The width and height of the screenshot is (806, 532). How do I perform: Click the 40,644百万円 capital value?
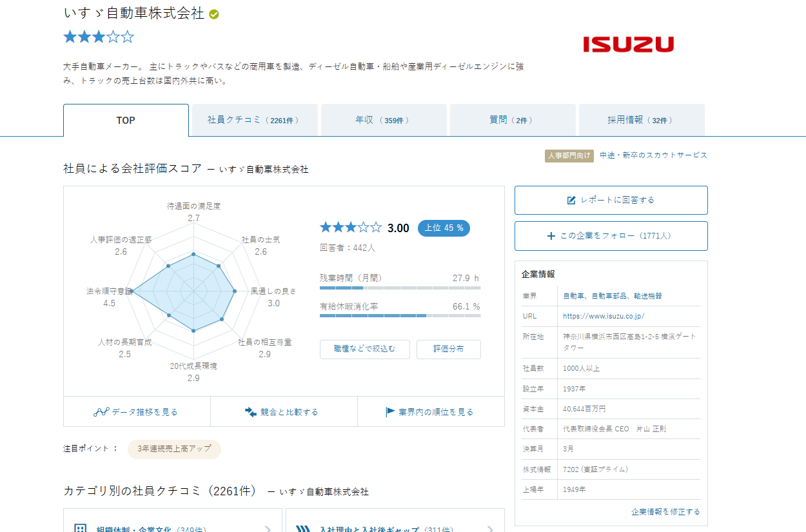point(584,409)
